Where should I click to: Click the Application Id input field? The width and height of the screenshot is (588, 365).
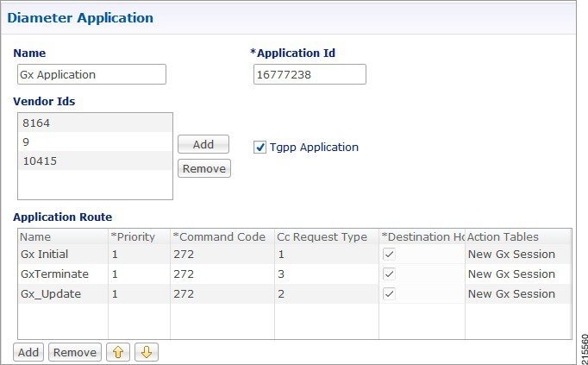coord(310,74)
